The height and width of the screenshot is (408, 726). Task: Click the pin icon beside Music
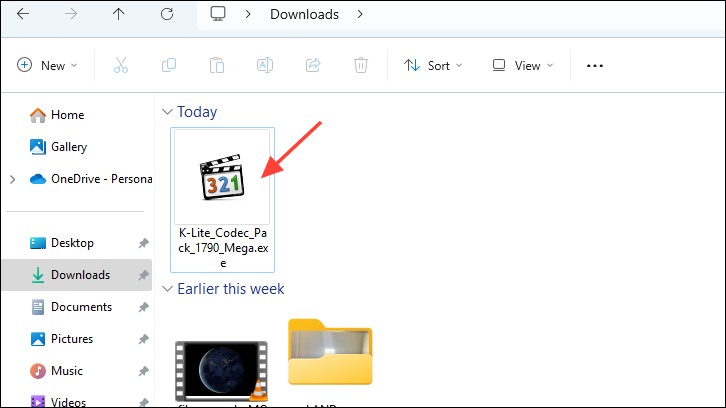pos(144,371)
